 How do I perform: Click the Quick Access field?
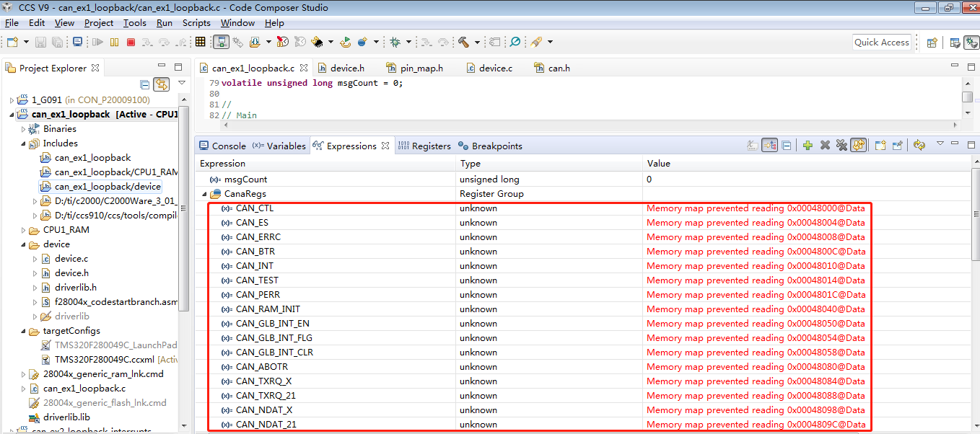[881, 43]
